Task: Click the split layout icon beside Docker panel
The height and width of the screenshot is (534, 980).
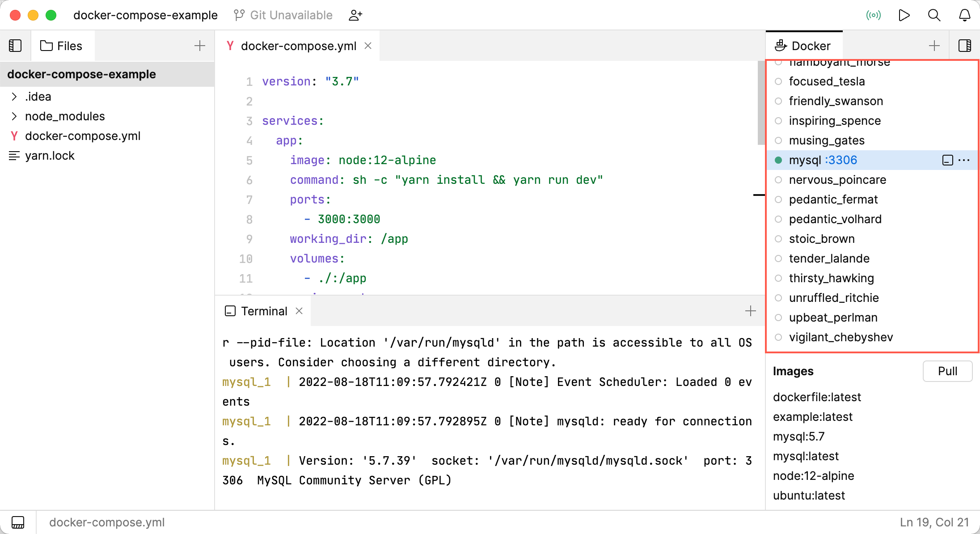Action: point(965,45)
